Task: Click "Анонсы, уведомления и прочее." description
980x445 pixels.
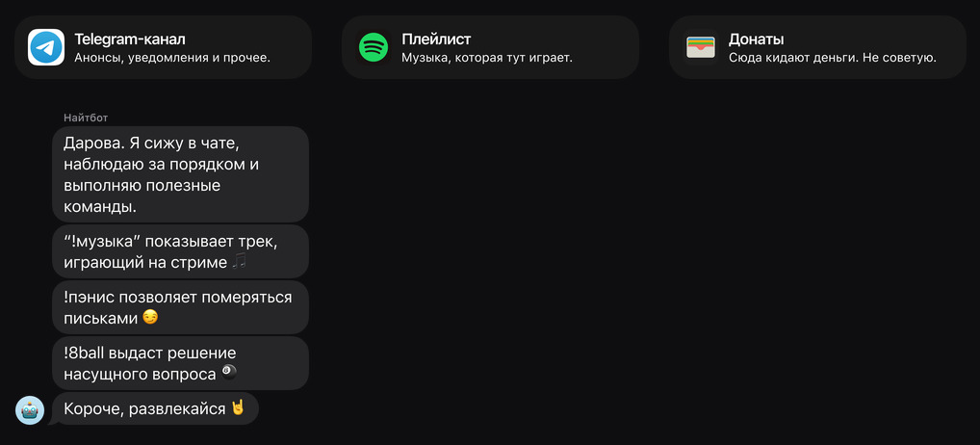Action: click(x=172, y=58)
